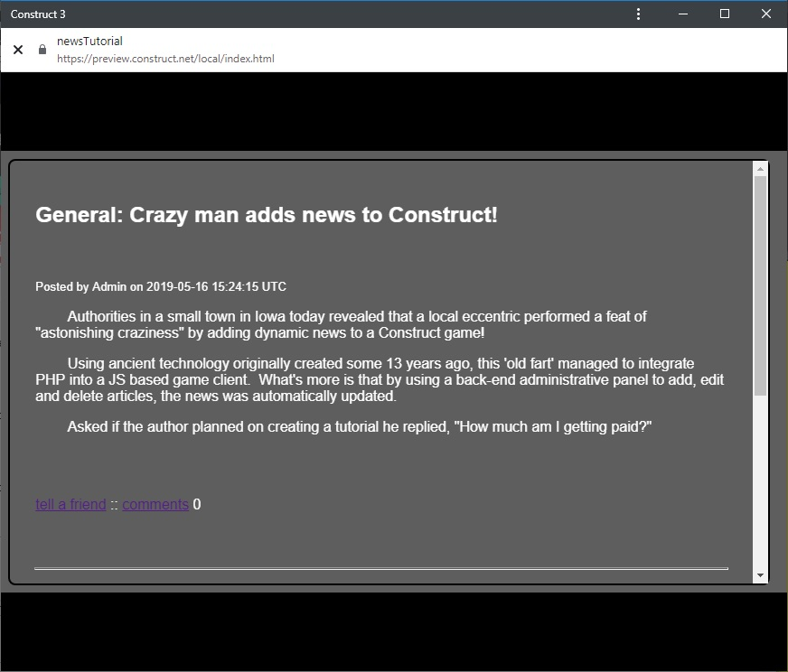Click the preview URL text
Screen dimensions: 788x672
166,59
